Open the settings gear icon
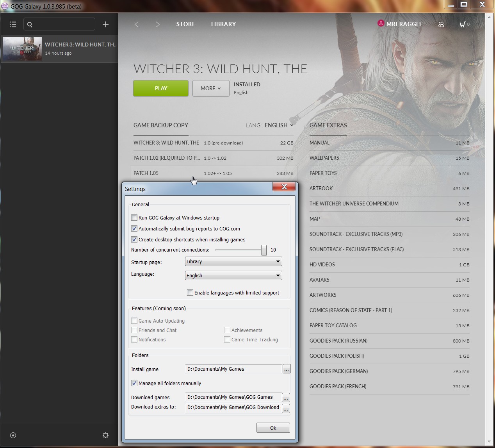This screenshot has height=448, width=495. [x=105, y=435]
